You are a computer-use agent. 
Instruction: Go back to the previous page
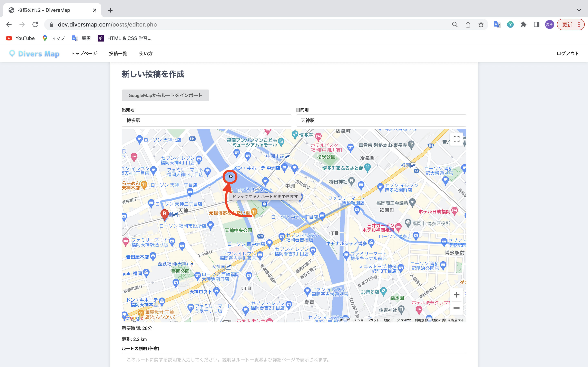[x=9, y=24]
